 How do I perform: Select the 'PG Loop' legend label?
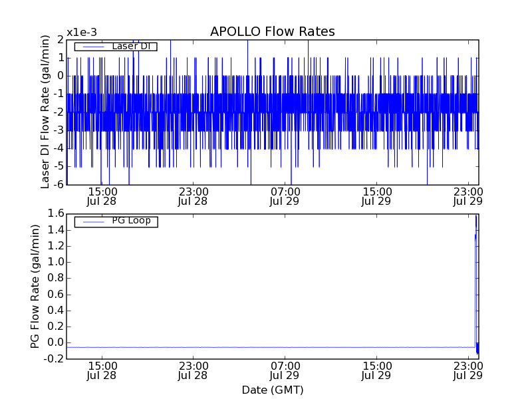tap(131, 221)
